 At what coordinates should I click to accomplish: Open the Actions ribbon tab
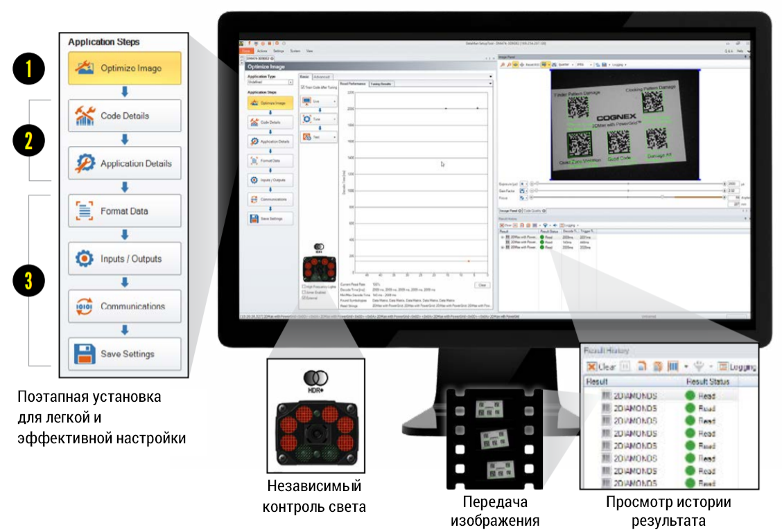[262, 51]
